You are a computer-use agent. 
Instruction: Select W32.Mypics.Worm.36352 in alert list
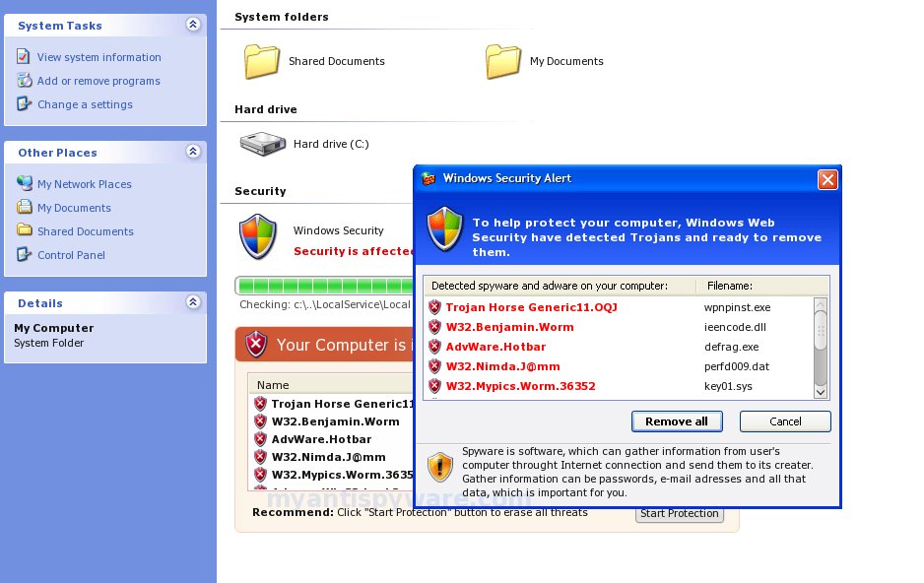coord(520,386)
